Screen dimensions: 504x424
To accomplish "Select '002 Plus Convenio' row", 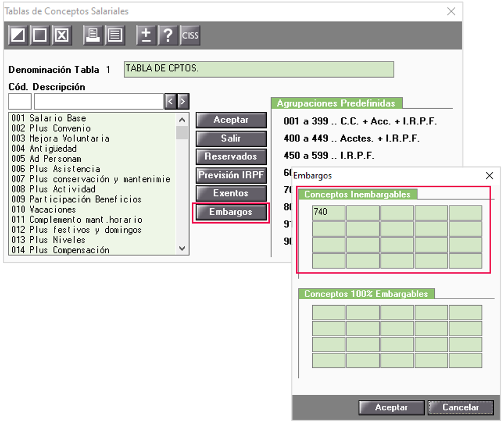I will point(92,128).
